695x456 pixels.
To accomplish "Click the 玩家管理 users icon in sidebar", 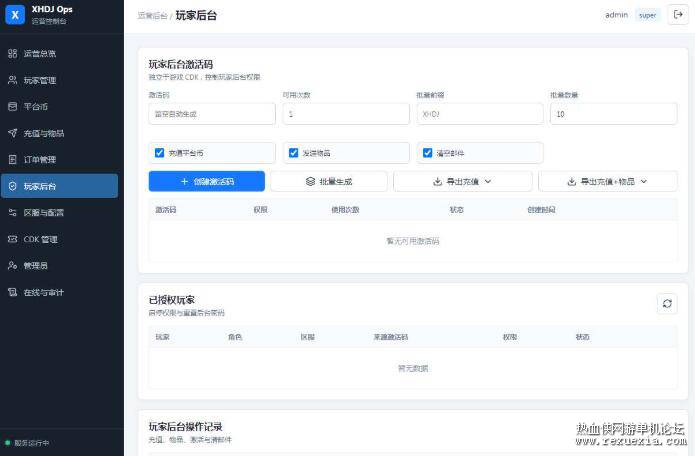I will [x=12, y=80].
